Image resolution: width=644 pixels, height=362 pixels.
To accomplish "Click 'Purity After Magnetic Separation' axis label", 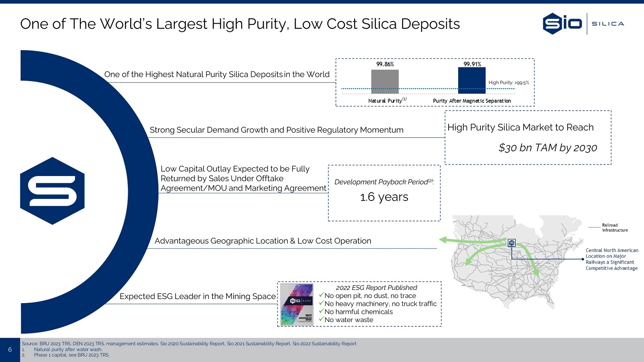I will [472, 101].
